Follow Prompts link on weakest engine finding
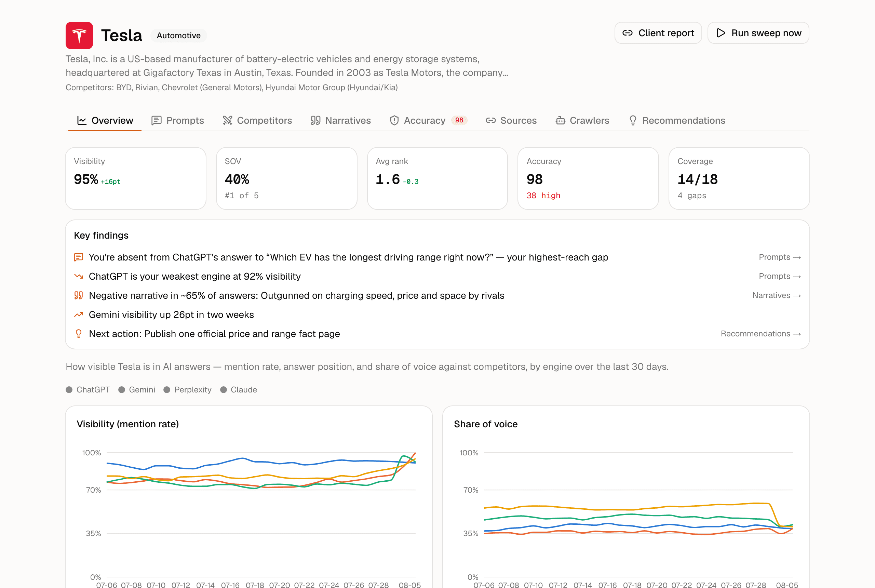Viewport: 875px width, 588px height. coord(780,276)
